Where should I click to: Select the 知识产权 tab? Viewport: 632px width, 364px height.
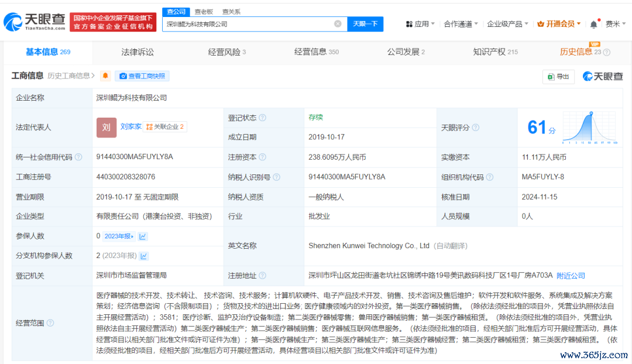pos(496,52)
